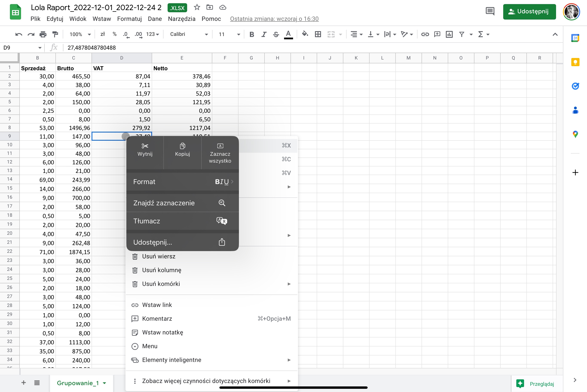Open the borders tool

pos(318,34)
